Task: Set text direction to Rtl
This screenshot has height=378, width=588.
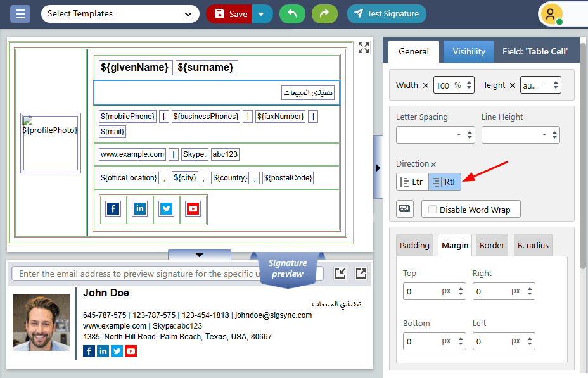Action: (445, 182)
